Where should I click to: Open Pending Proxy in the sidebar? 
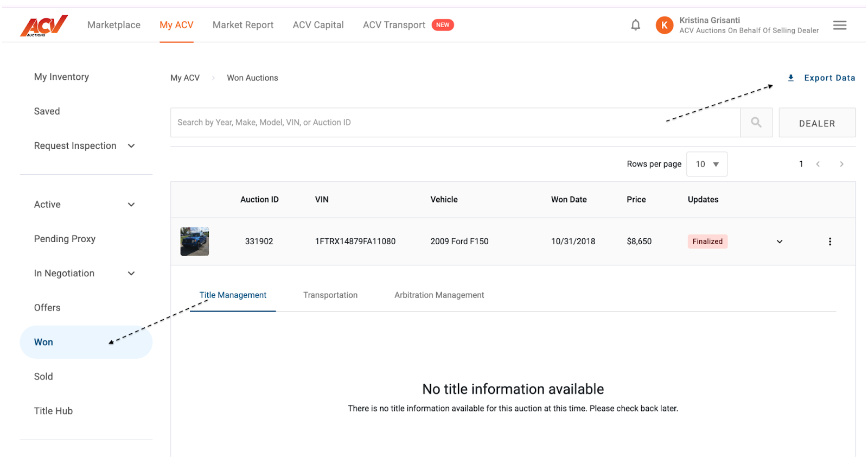tap(65, 239)
